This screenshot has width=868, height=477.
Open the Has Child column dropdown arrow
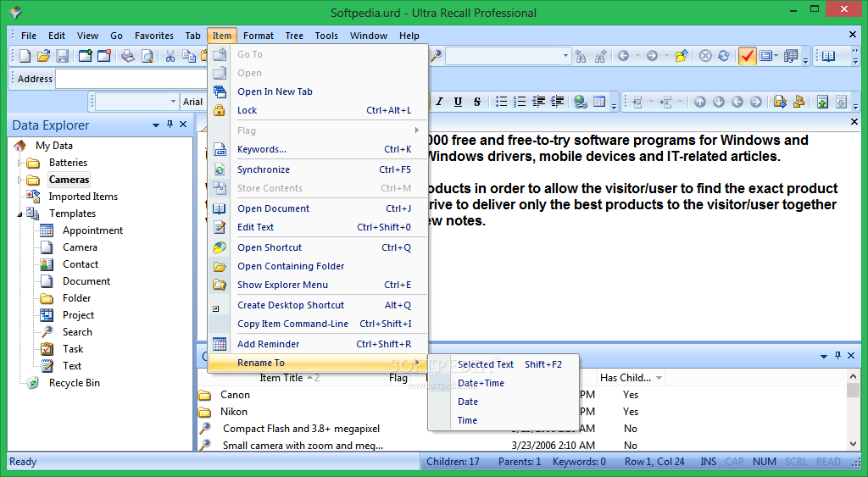659,378
